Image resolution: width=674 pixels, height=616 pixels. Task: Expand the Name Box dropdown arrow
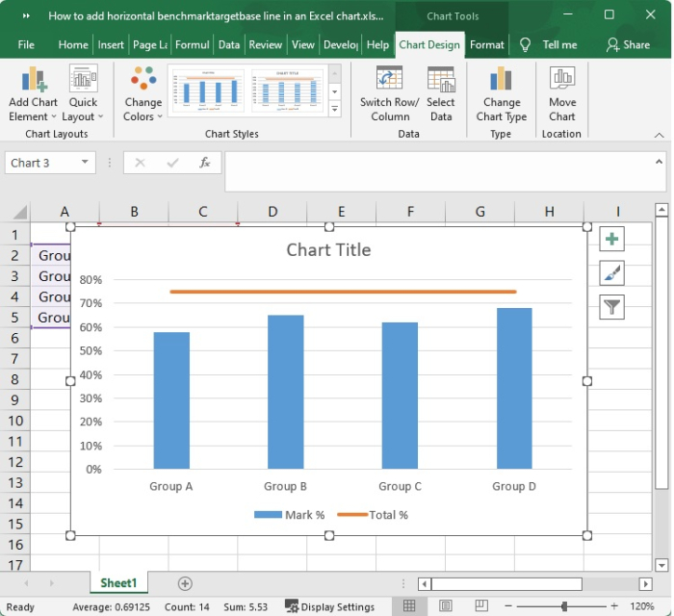point(86,163)
